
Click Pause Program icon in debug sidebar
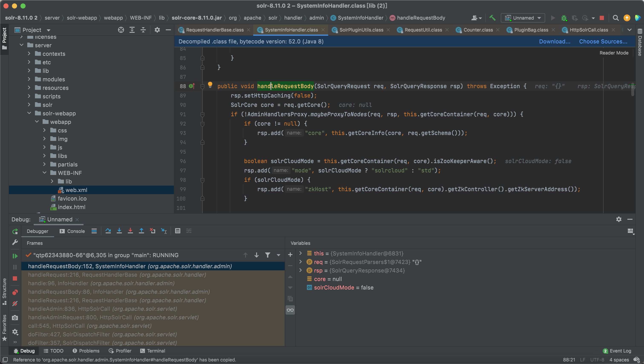(x=15, y=267)
